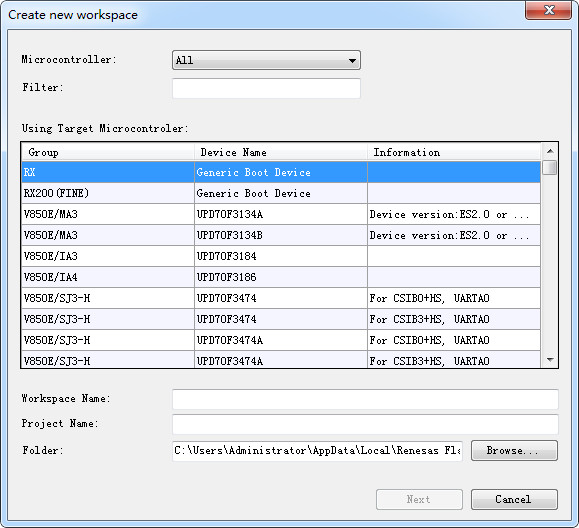Click the Folder path text field
Image resolution: width=579 pixels, height=528 pixels.
click(x=317, y=450)
